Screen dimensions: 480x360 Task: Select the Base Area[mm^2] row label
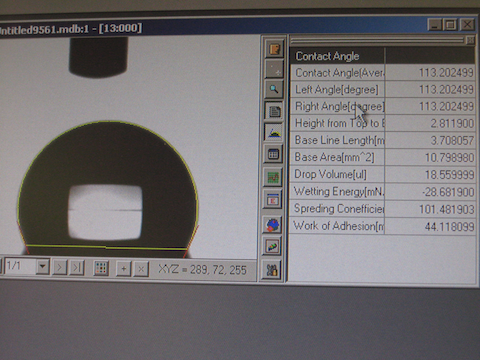334,157
